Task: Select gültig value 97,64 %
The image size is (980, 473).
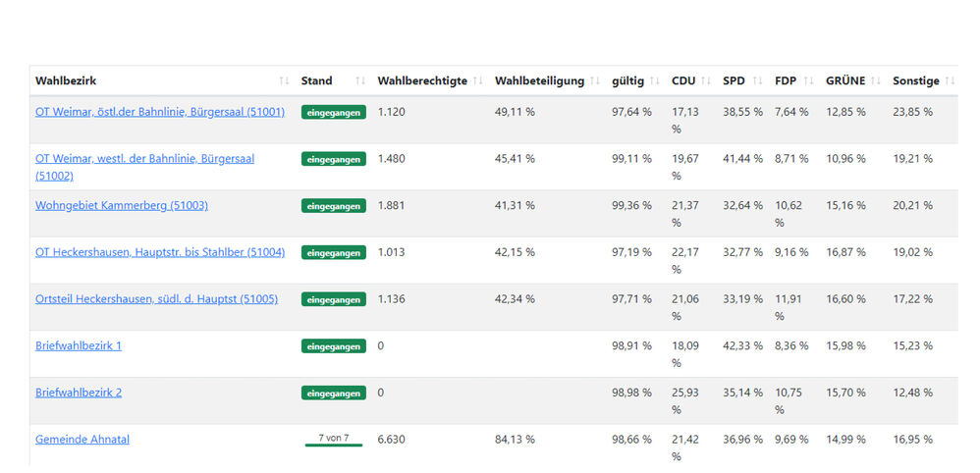Action: 631,112
